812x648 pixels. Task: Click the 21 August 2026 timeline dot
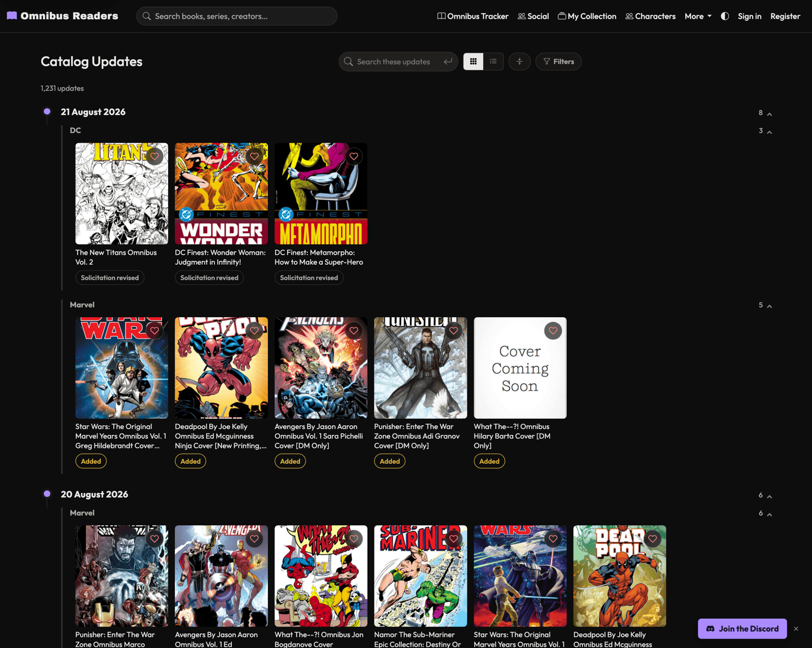(x=47, y=112)
